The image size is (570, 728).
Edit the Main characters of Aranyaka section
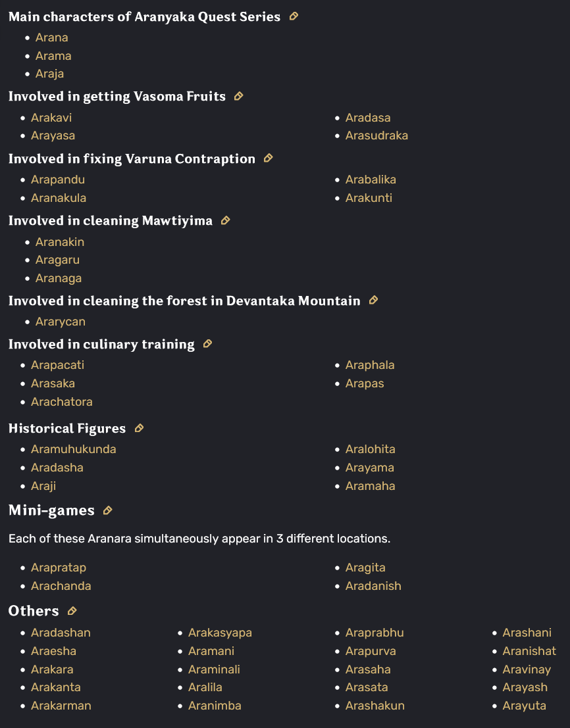click(x=294, y=16)
